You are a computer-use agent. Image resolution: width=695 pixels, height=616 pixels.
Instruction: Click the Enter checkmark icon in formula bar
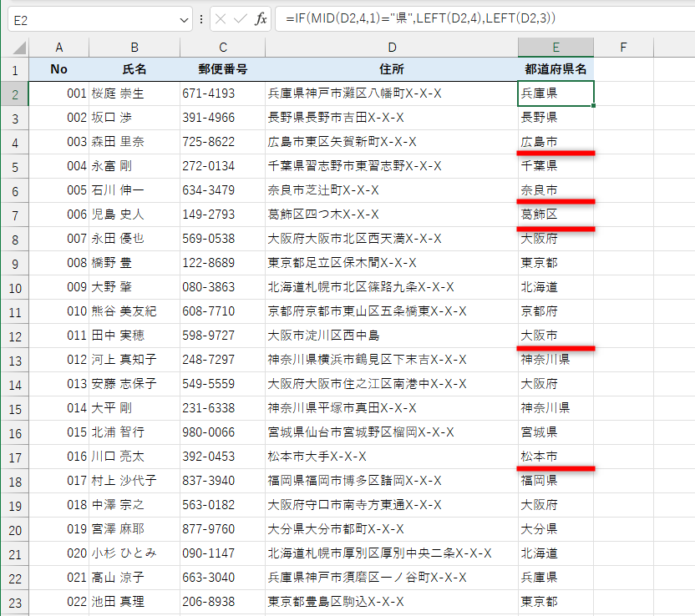coord(241,18)
